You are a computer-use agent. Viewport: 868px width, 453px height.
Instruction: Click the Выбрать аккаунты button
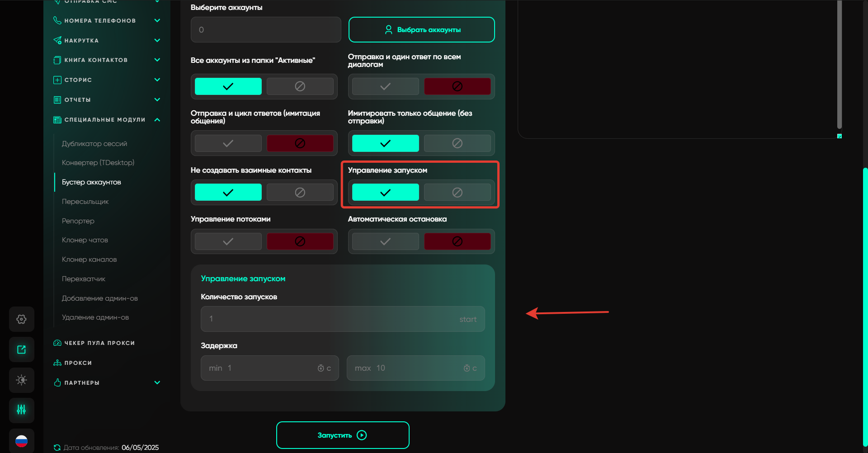click(421, 30)
